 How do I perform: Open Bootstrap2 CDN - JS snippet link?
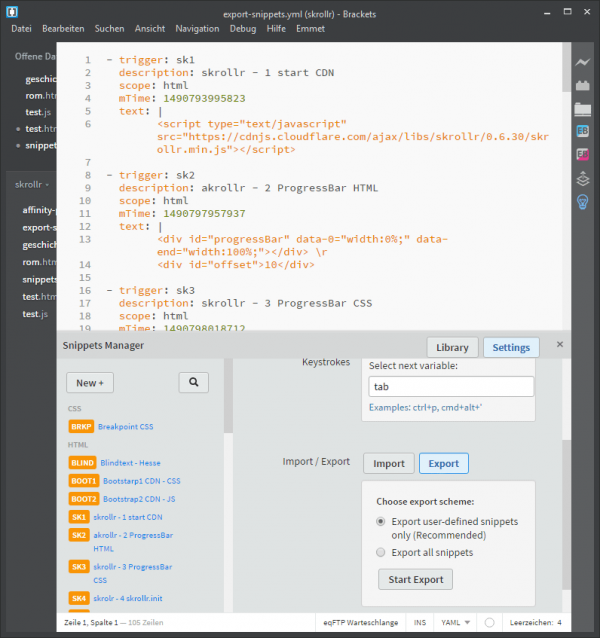139,499
